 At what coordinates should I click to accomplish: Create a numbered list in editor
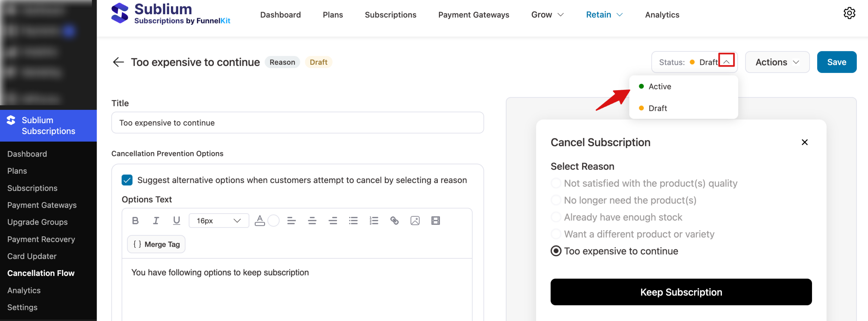(374, 221)
